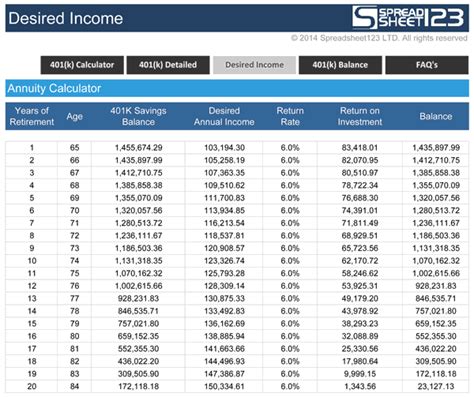Select desired income cell 107,363.35
The width and height of the screenshot is (474, 397).
click(x=224, y=173)
